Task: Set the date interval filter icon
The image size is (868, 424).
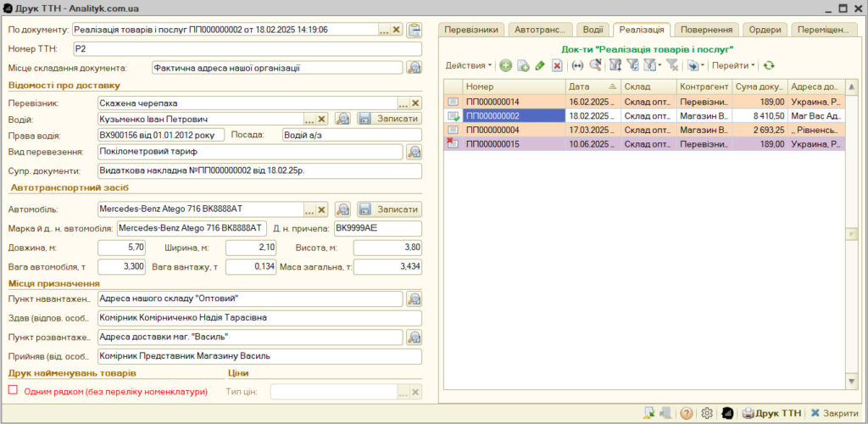Action: [x=577, y=65]
